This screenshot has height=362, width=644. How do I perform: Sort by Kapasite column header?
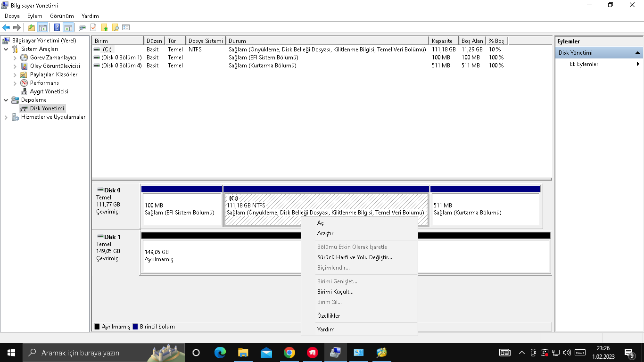coord(443,41)
